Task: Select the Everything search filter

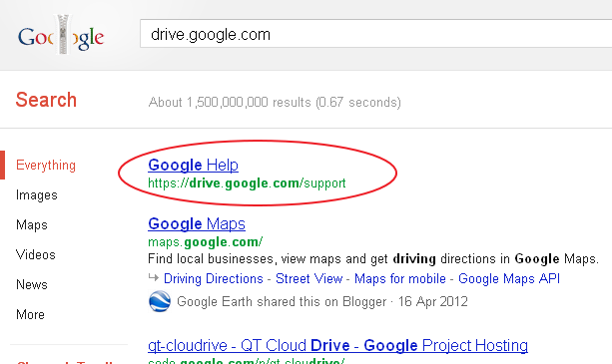Action: 46,166
